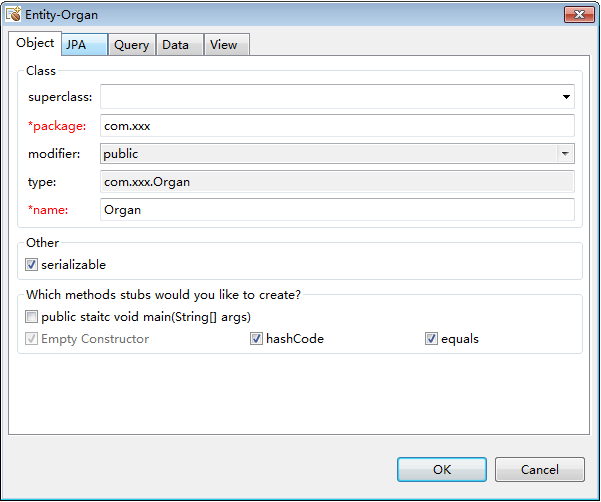The image size is (601, 502).
Task: Uncheck the hashCode checkbox
Action: [x=256, y=338]
